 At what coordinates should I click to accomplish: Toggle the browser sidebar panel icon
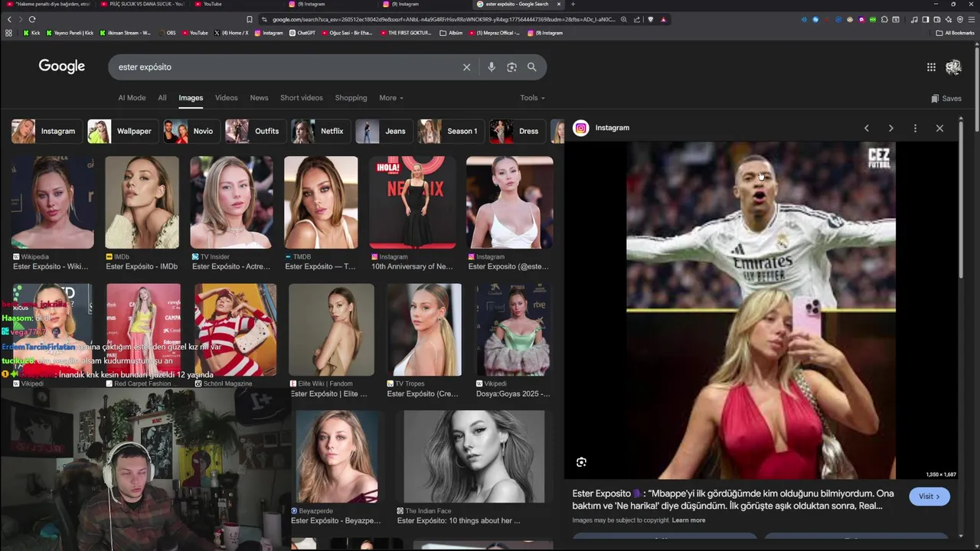tap(925, 19)
